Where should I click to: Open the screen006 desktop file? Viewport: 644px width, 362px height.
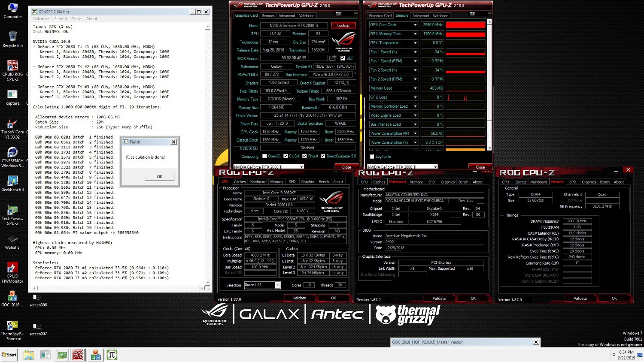click(38, 300)
